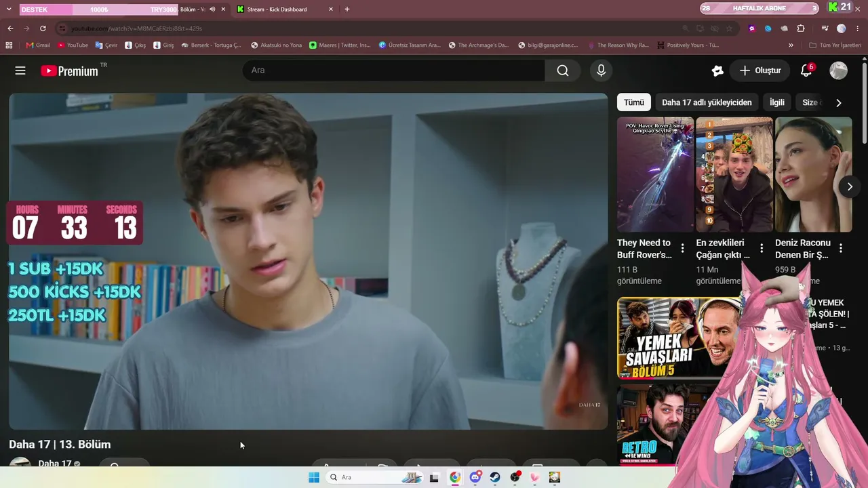Screen dimensions: 868x488
Task: Open the "En zevklileri Çağan çıktı" short thumbnail
Action: coord(734,175)
